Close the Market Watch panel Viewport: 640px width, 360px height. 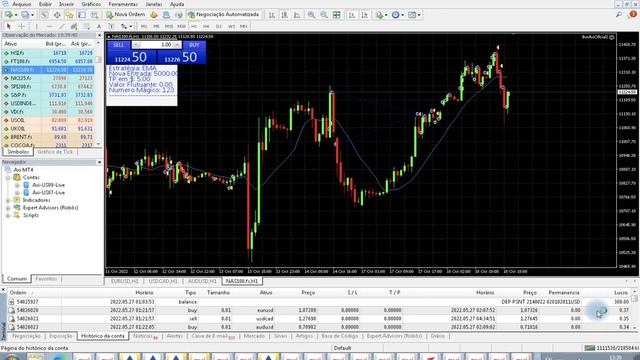pyautogui.click(x=99, y=36)
